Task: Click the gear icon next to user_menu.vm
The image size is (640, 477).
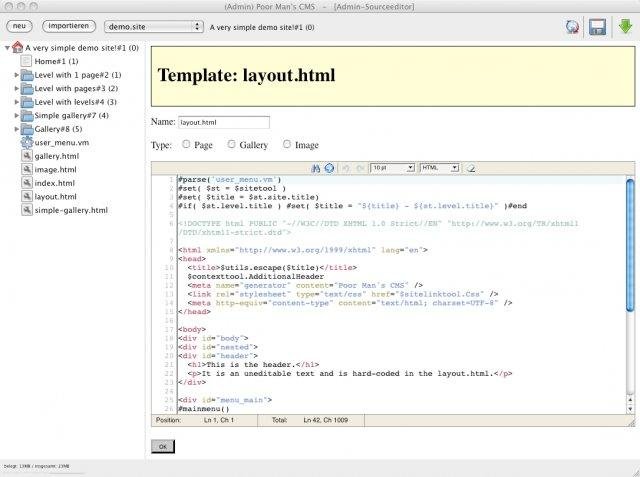Action: tap(27, 143)
